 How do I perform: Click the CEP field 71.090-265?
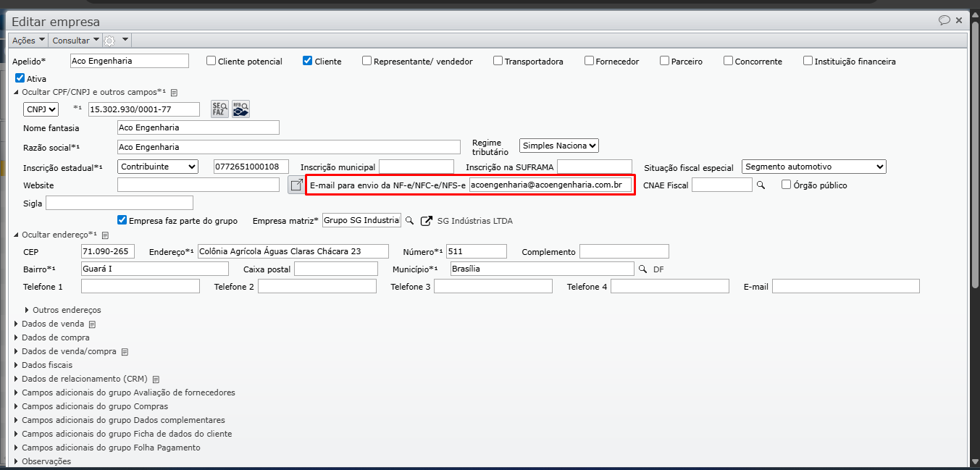click(108, 251)
